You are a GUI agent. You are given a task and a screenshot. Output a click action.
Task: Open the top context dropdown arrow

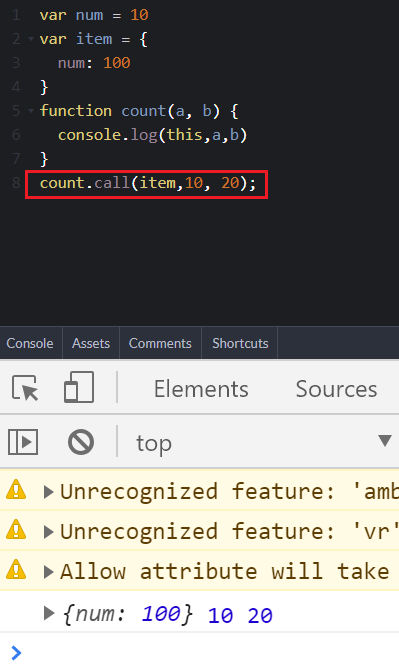coord(385,441)
